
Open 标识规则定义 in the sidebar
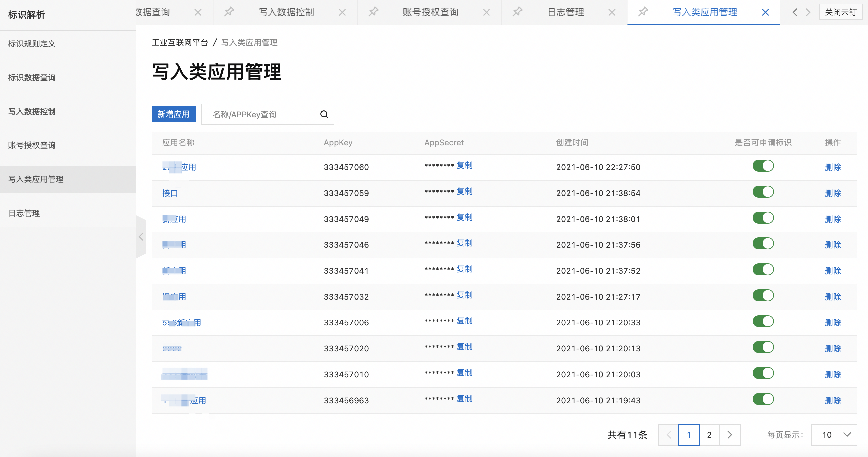[67, 44]
